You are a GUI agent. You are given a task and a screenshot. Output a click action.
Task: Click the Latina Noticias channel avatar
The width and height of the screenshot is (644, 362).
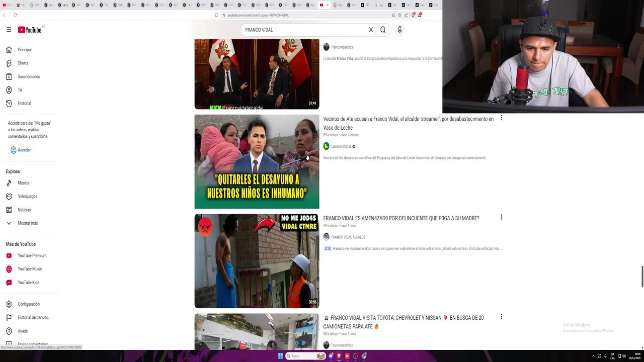326,146
